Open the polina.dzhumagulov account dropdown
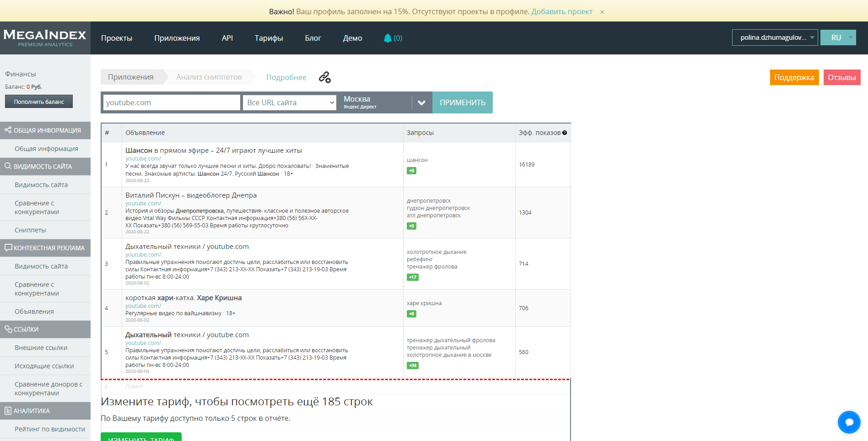Viewport: 868px width, 441px height. click(775, 38)
